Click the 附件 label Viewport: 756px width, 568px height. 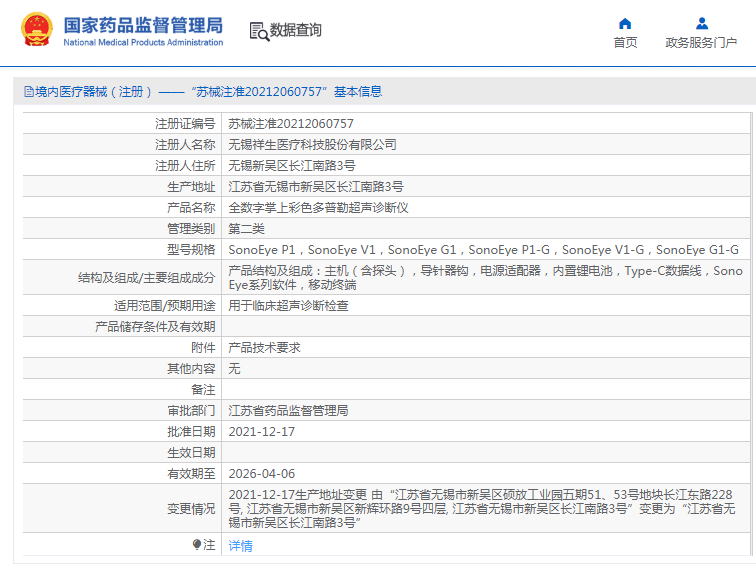[x=203, y=348]
